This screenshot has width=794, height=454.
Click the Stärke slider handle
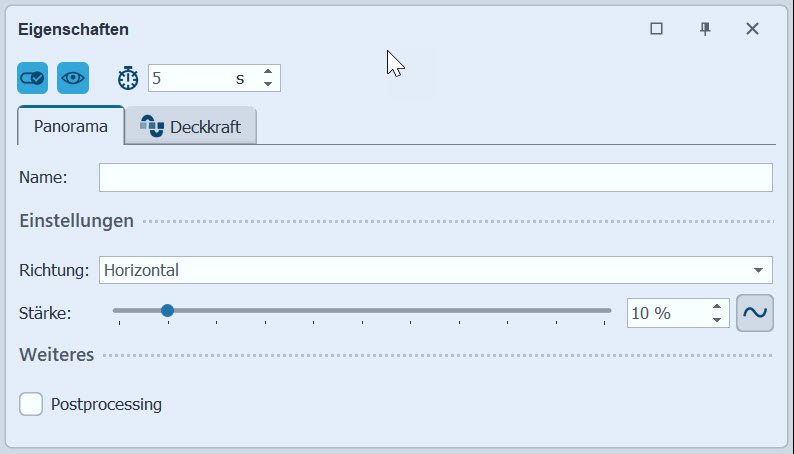tap(167, 311)
